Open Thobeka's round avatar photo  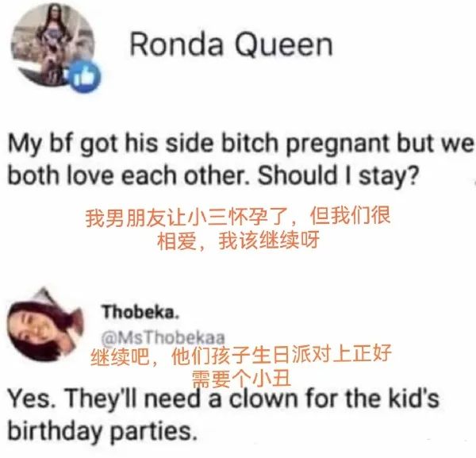coord(45,325)
